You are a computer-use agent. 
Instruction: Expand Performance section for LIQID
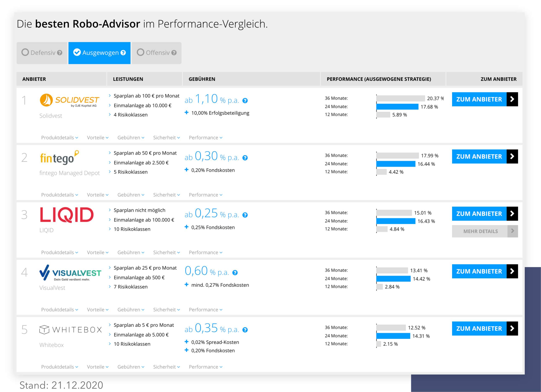pos(206,253)
